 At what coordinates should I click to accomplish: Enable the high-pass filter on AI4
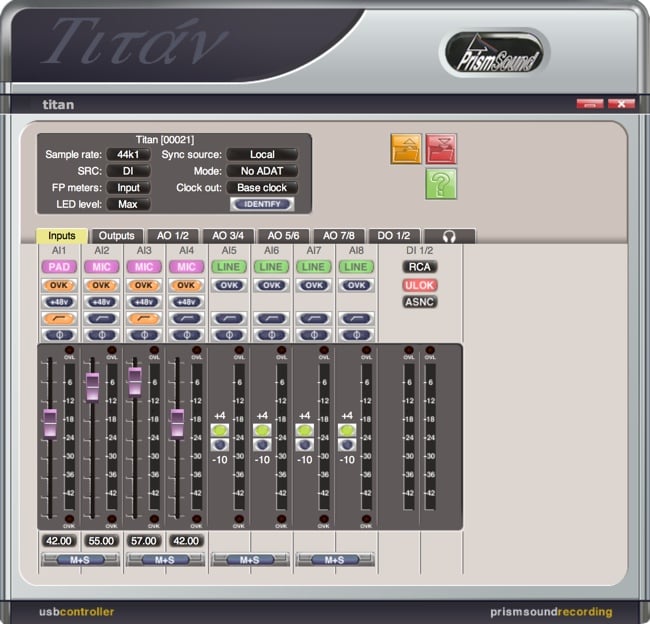click(x=187, y=318)
